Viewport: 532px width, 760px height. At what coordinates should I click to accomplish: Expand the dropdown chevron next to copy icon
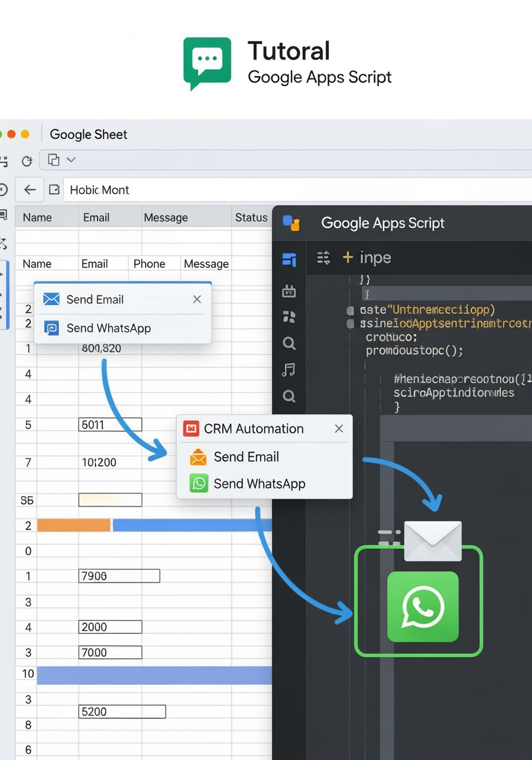coord(71,160)
